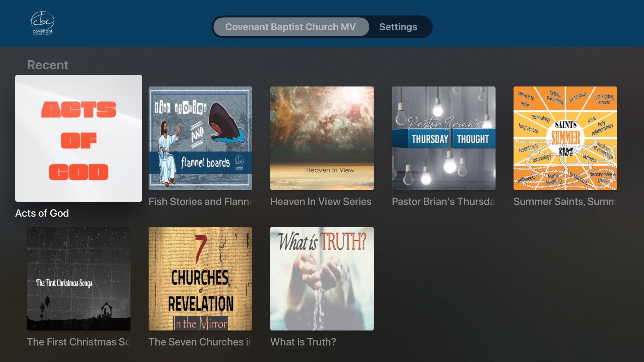Click the Acts of God title text
Screen dimensions: 644x362
[x=42, y=213]
